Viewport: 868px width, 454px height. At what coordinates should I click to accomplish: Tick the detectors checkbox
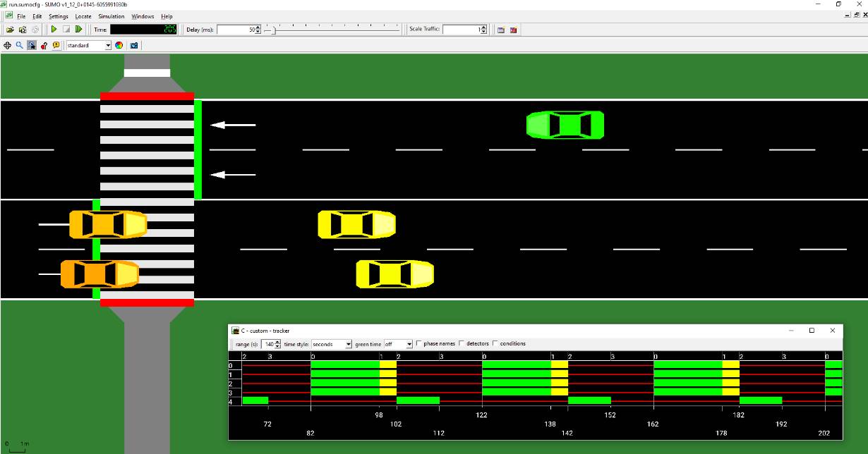462,343
